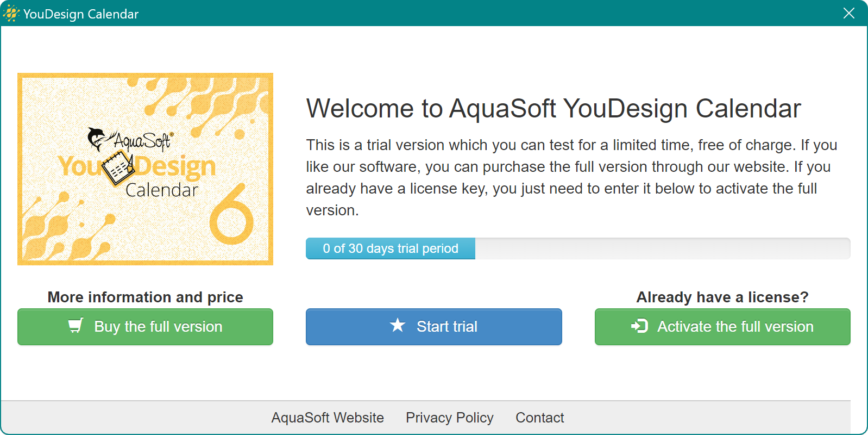Screen dimensions: 868x435
Task: Click the large number 6 in the artwork
Action: [232, 215]
